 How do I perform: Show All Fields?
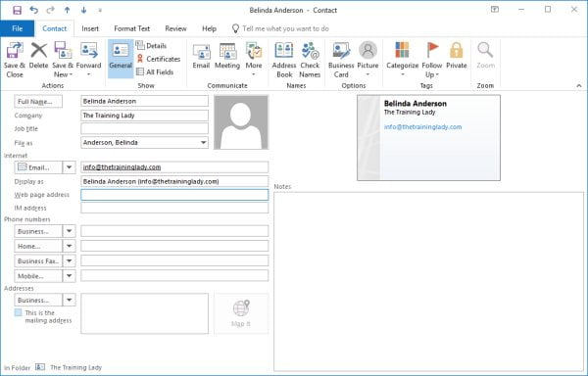coord(155,71)
